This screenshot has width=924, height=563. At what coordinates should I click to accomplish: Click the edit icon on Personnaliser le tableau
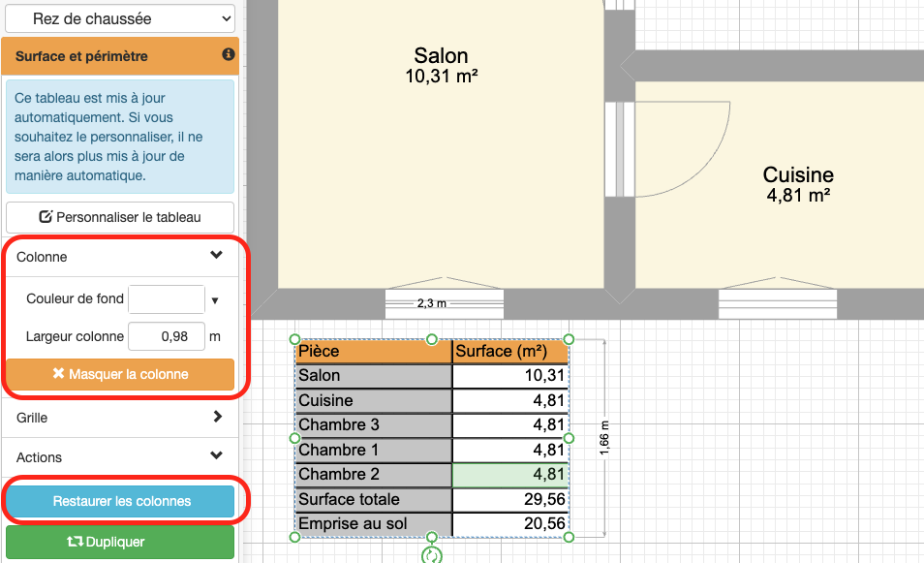[46, 217]
